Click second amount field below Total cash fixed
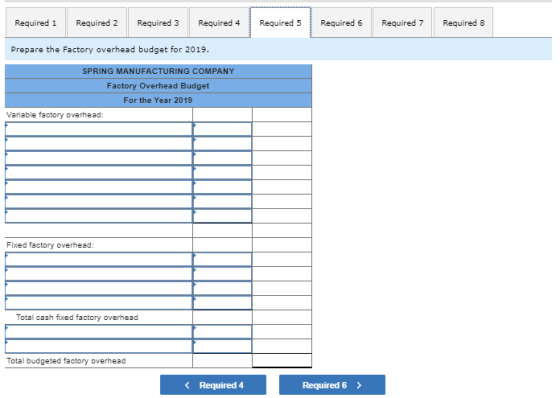Image resolution: width=560 pixels, height=398 pixels. (x=222, y=346)
